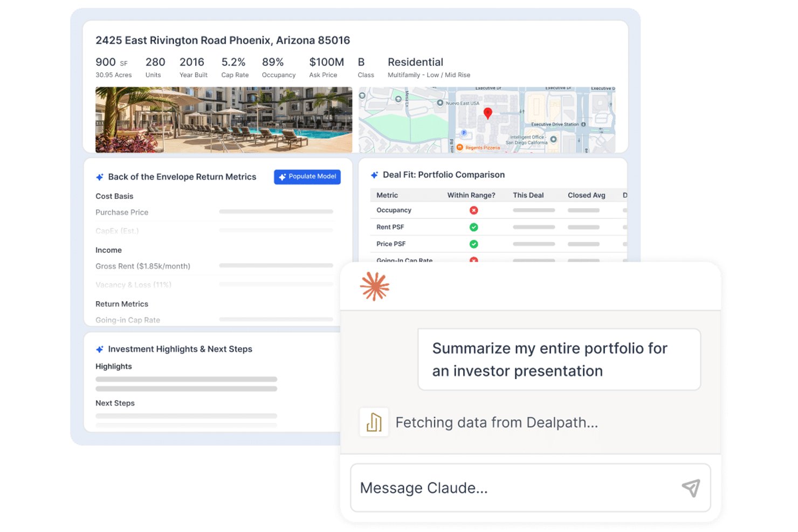Click the "Fetching data from Dealpath..." status text
The image size is (798, 532).
click(497, 423)
